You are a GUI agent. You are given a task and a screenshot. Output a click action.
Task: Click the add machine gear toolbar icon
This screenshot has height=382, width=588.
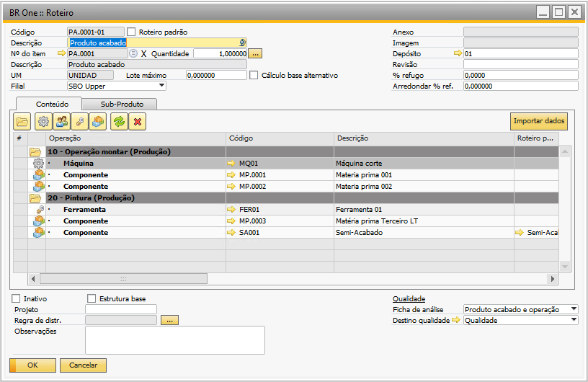pyautogui.click(x=43, y=122)
